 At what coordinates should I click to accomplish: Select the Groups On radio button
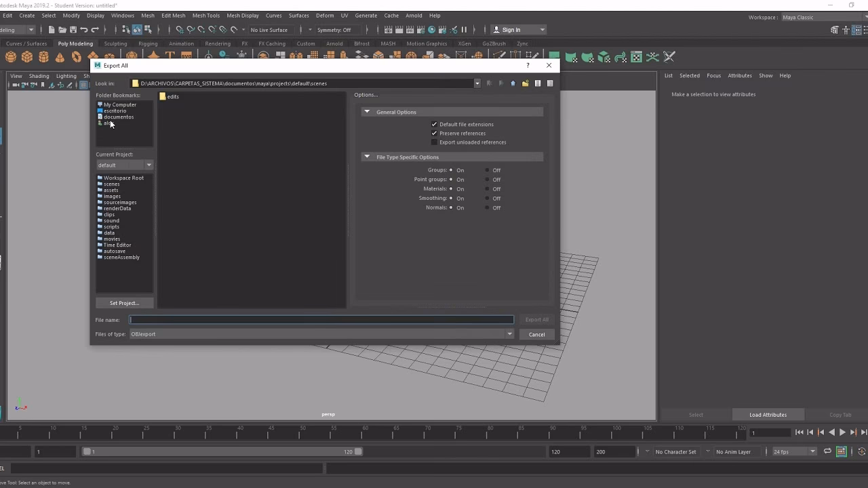tap(451, 171)
